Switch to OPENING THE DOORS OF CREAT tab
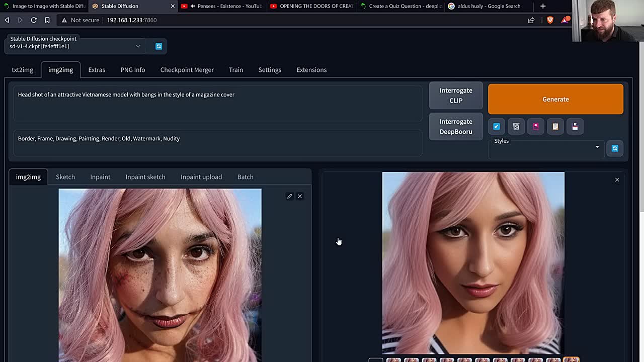Screen dimensions: 644x362 pyautogui.click(x=311, y=6)
